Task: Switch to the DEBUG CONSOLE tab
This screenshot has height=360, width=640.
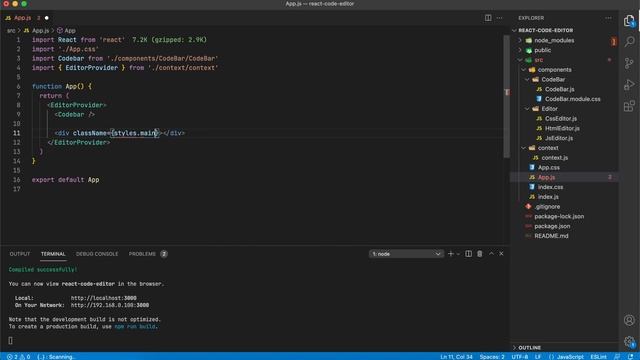Action: (x=97, y=254)
